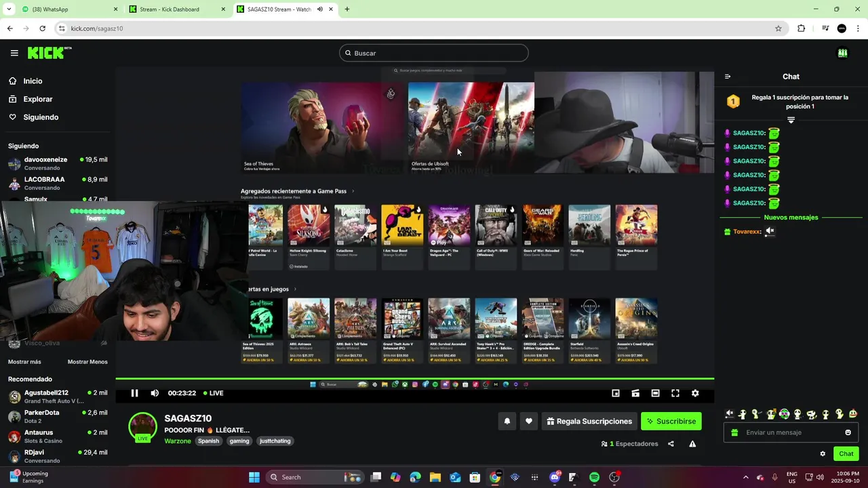Open the user avatar menu top right
The height and width of the screenshot is (488, 868).
tap(842, 53)
